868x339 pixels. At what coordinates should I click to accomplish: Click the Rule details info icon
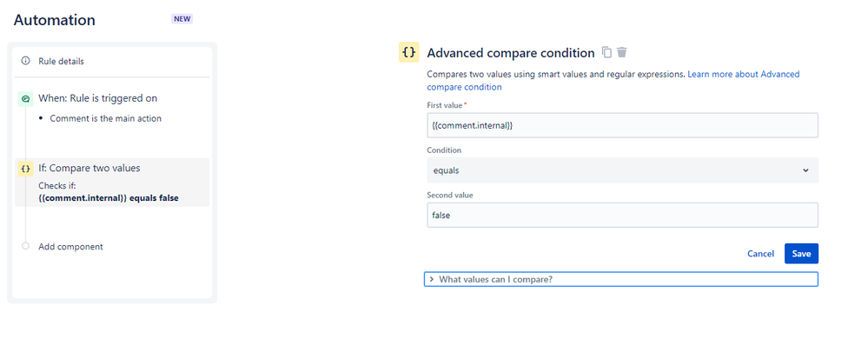point(25,61)
